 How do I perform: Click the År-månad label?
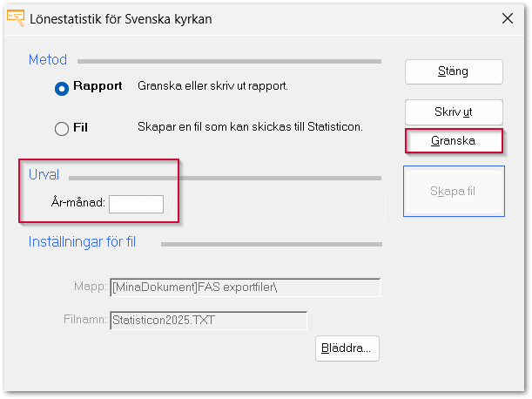pos(77,204)
